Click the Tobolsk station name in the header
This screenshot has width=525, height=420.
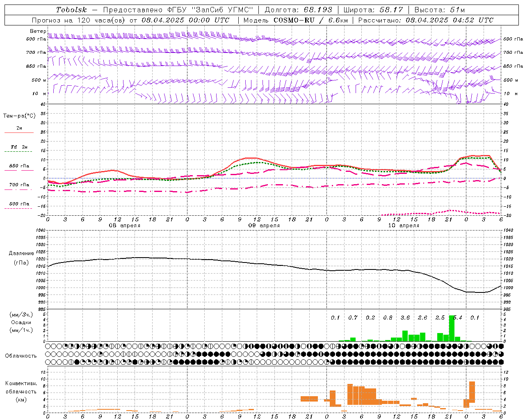(71, 10)
